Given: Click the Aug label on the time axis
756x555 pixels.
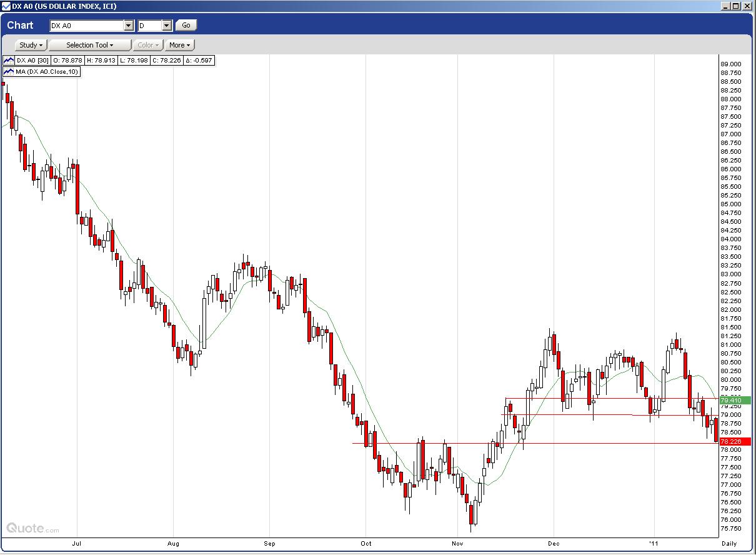Looking at the screenshot, I should 174,543.
